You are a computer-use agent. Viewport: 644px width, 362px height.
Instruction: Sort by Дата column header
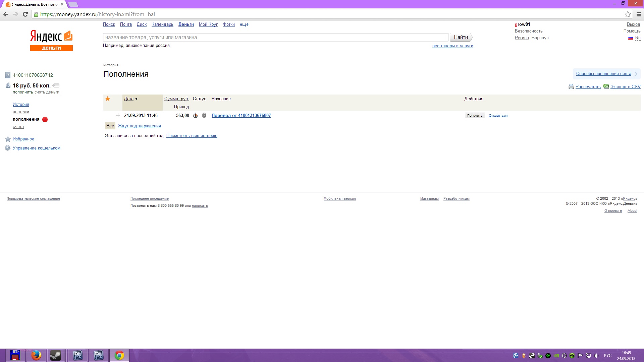pyautogui.click(x=129, y=99)
